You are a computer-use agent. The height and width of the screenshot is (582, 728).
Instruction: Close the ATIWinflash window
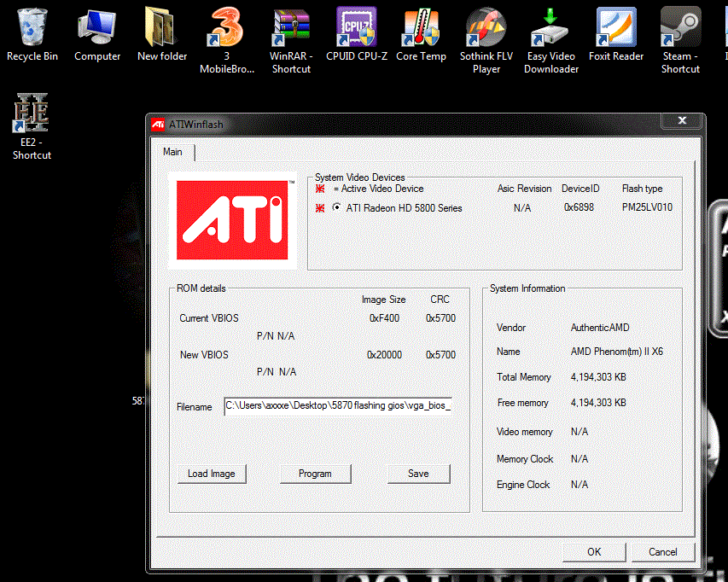click(x=682, y=120)
